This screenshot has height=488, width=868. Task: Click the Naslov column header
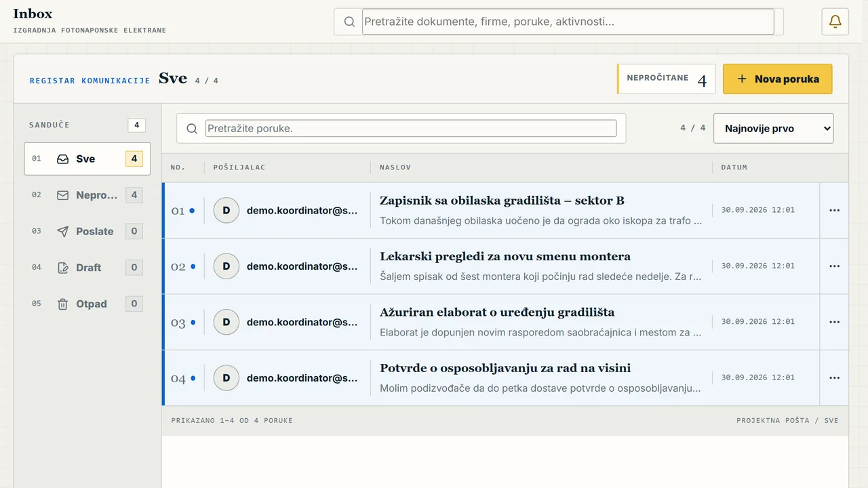(x=395, y=167)
